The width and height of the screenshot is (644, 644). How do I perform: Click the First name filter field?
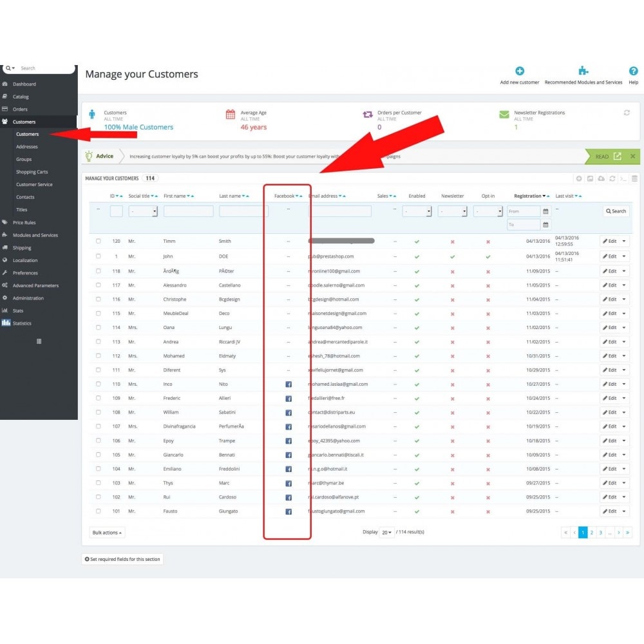pyautogui.click(x=189, y=211)
